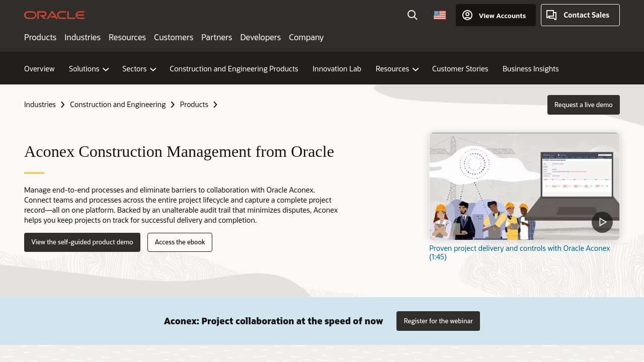Select the US flag country selector
The width and height of the screenshot is (644, 362).
click(440, 15)
